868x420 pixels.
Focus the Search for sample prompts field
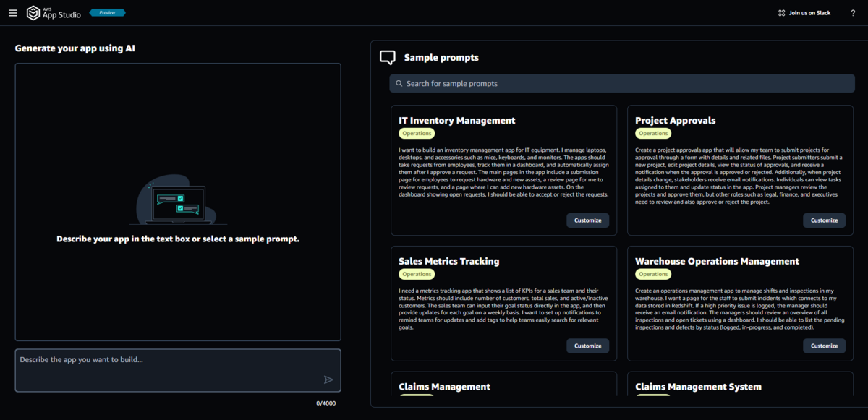point(622,84)
